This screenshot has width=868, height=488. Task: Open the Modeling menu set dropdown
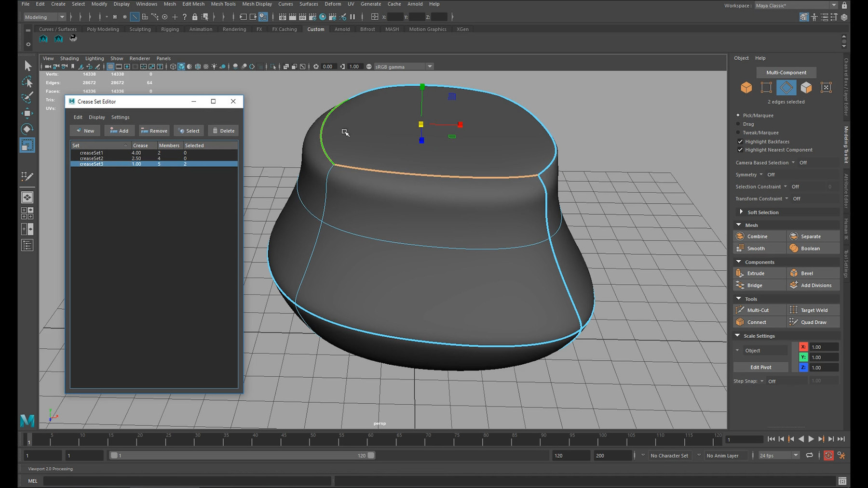(x=44, y=17)
